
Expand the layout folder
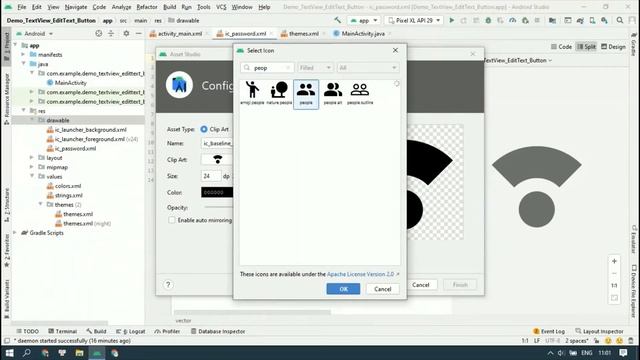[x=31, y=158]
